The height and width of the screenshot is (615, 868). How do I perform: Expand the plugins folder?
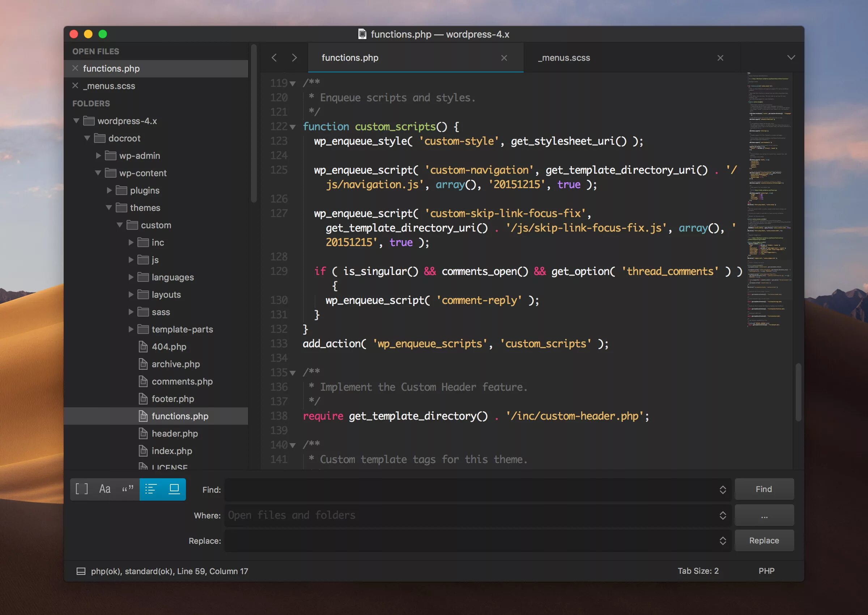click(x=109, y=190)
